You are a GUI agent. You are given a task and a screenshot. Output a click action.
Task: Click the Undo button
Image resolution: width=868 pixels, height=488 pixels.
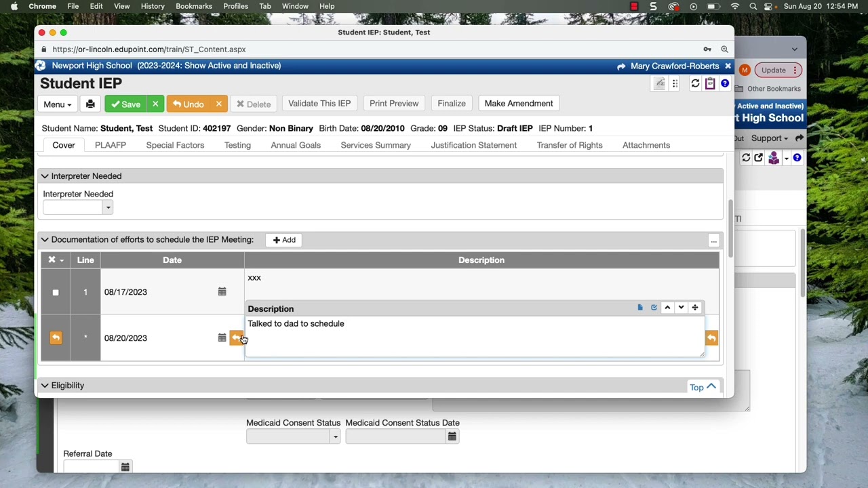click(x=188, y=104)
